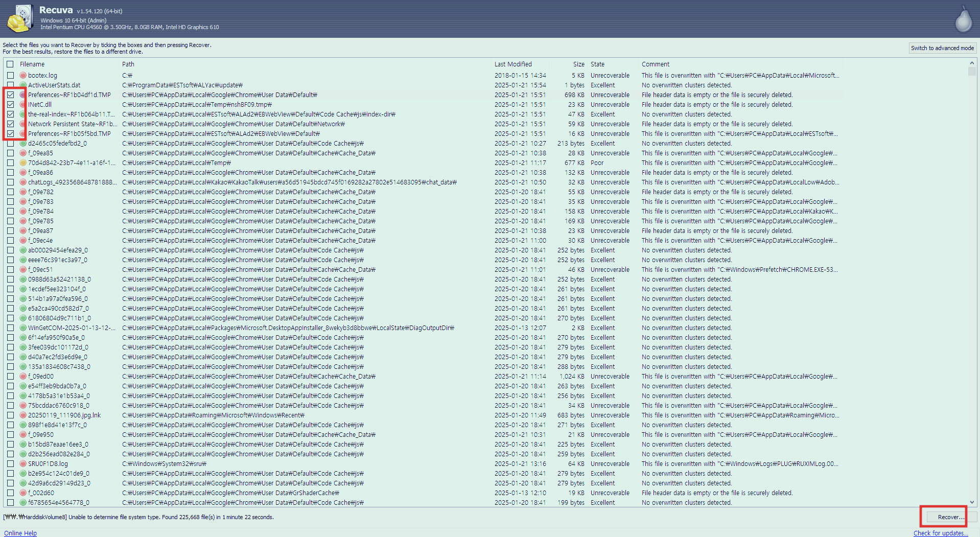
Task: Click green status dot for 42d9a6cd29149d23_0
Action: click(23, 483)
